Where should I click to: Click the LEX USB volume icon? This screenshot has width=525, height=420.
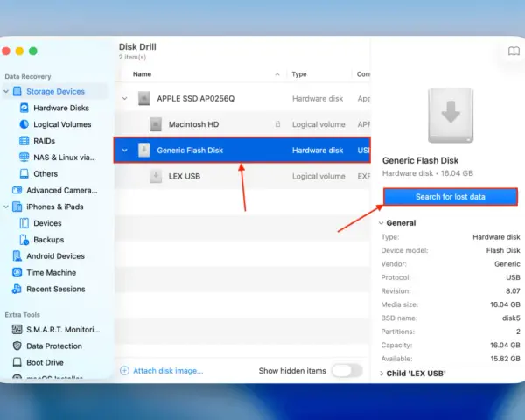click(x=156, y=176)
